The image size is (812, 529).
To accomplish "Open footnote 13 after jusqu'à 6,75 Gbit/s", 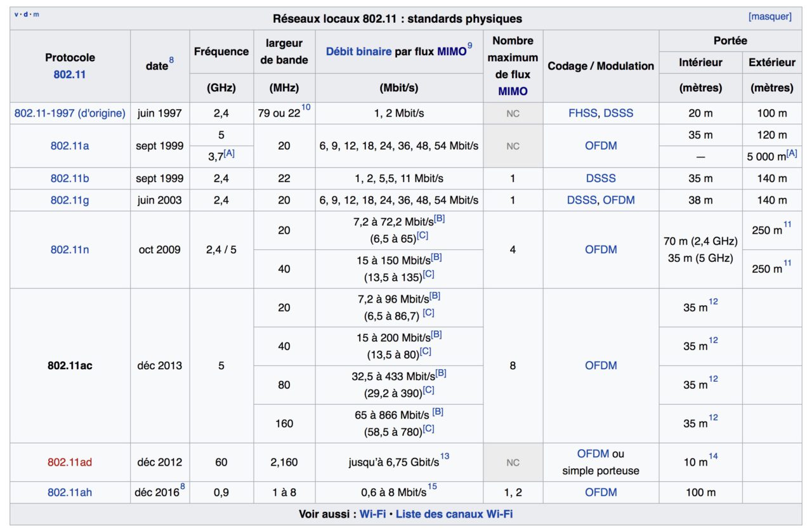I will [445, 456].
